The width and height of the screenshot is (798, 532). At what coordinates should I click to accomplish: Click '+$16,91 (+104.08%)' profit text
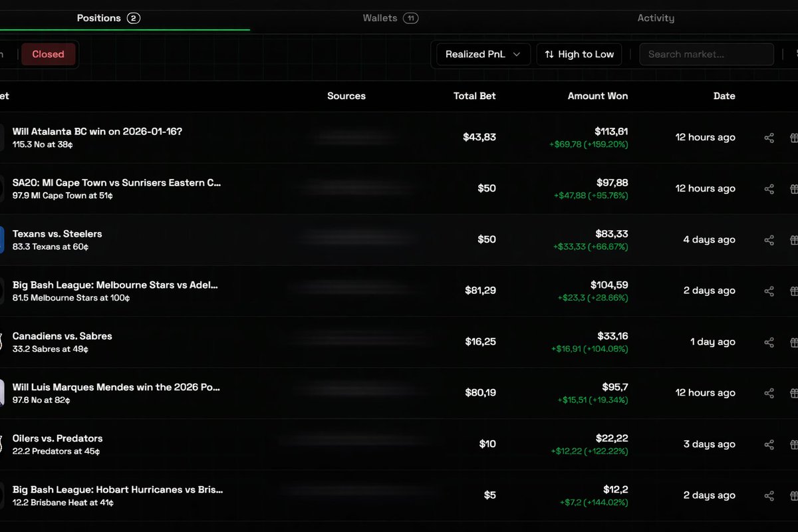(x=589, y=348)
